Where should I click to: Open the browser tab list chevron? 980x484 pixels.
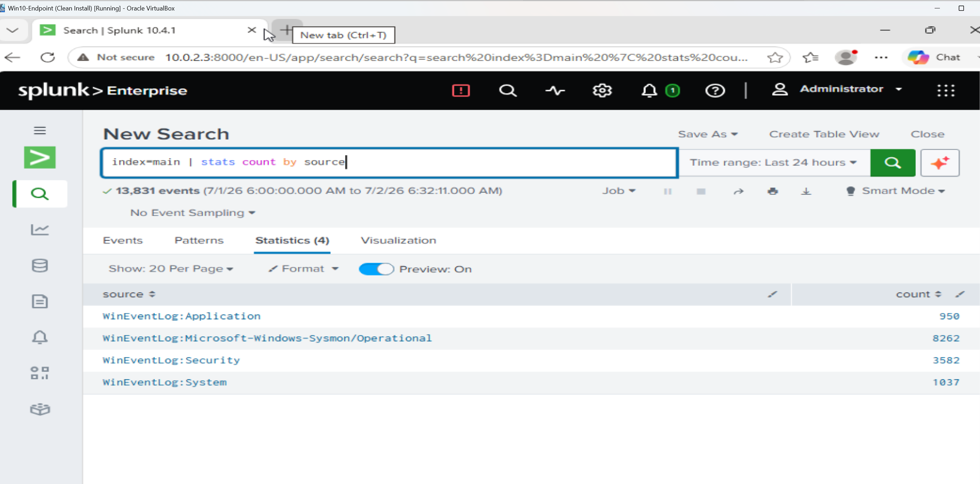pyautogui.click(x=12, y=30)
